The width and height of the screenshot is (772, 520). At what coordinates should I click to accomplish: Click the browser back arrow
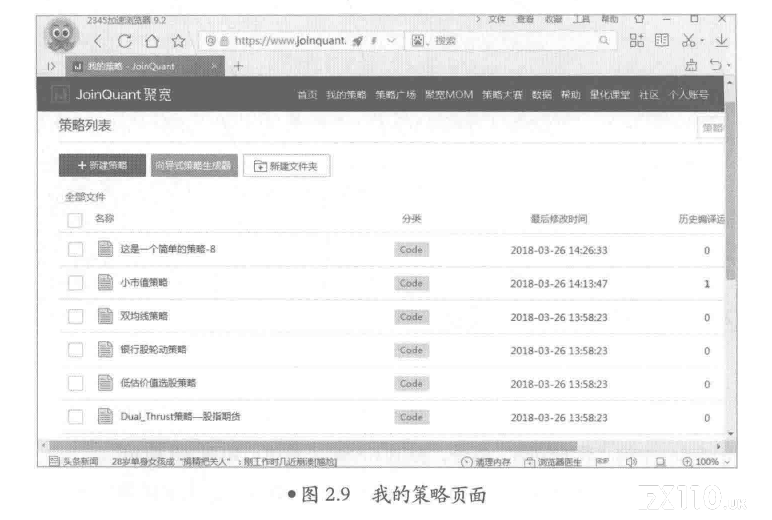point(97,41)
